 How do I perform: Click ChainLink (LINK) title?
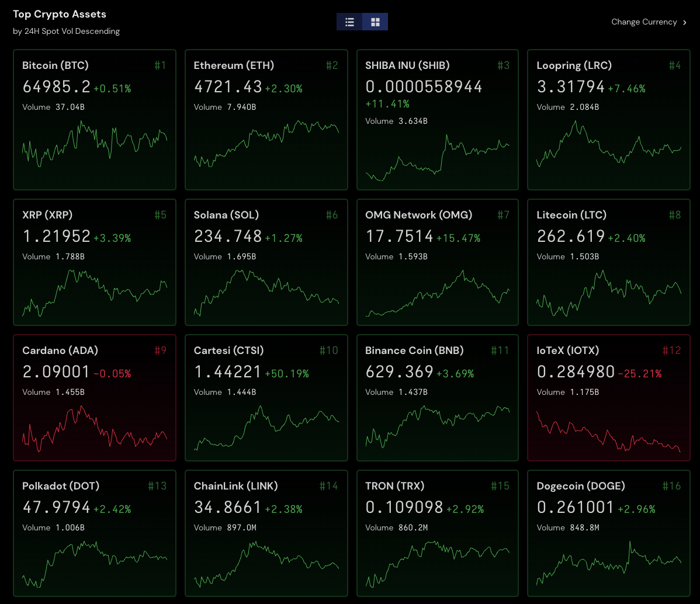pyautogui.click(x=235, y=485)
